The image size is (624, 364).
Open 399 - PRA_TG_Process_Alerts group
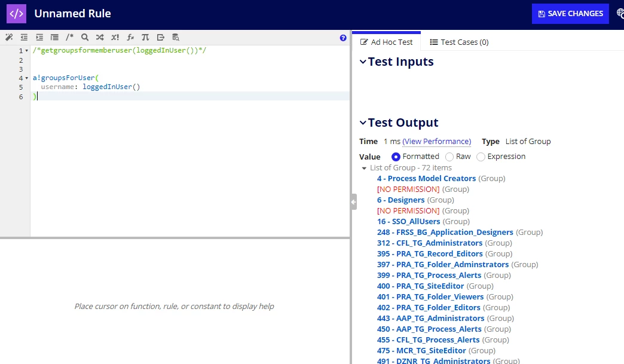(x=429, y=275)
